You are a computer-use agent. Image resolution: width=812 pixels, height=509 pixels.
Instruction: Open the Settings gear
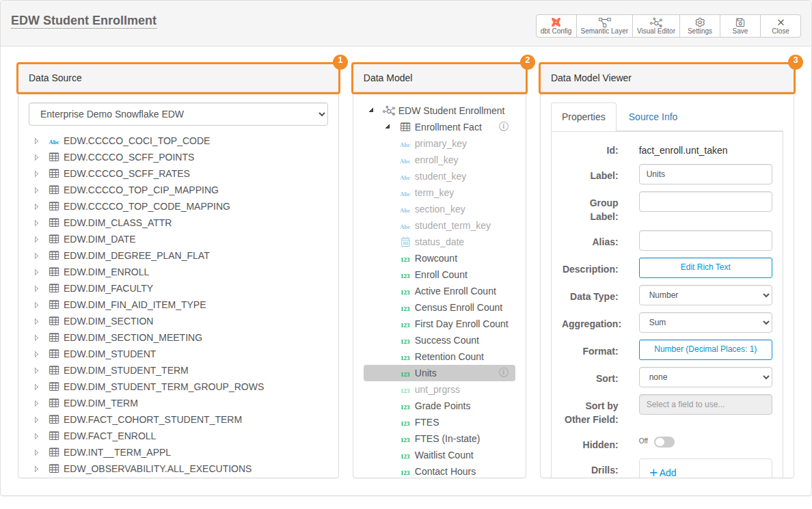coord(700,26)
